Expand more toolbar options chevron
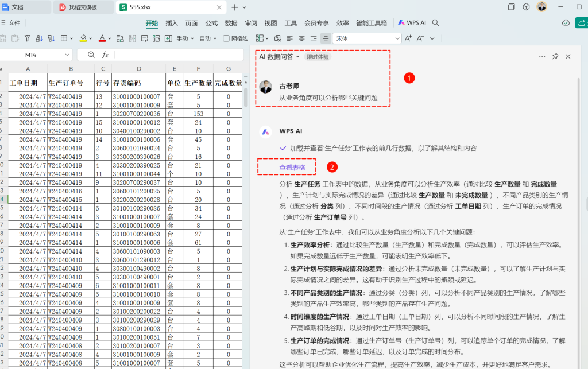The width and height of the screenshot is (588, 369). [432, 38]
